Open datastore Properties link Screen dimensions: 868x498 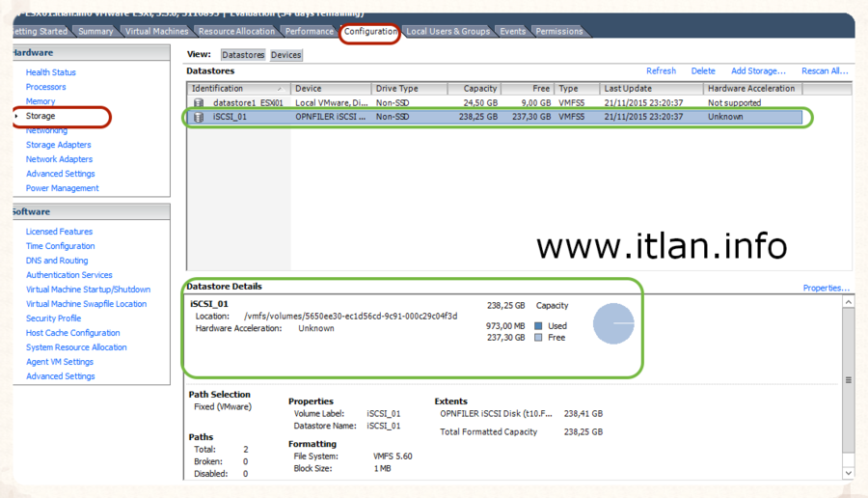click(826, 288)
